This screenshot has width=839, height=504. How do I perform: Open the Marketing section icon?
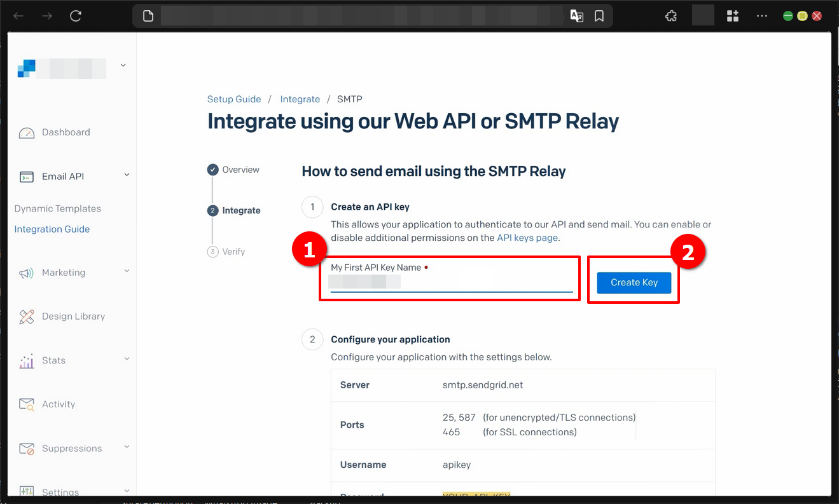(x=27, y=272)
